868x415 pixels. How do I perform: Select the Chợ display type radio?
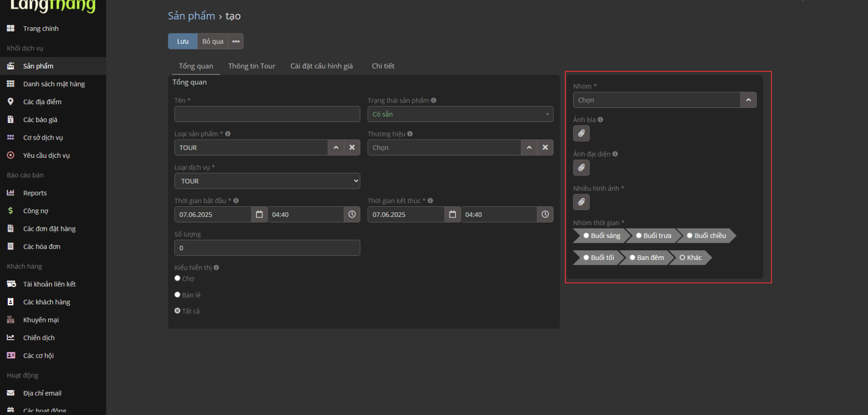(x=177, y=278)
